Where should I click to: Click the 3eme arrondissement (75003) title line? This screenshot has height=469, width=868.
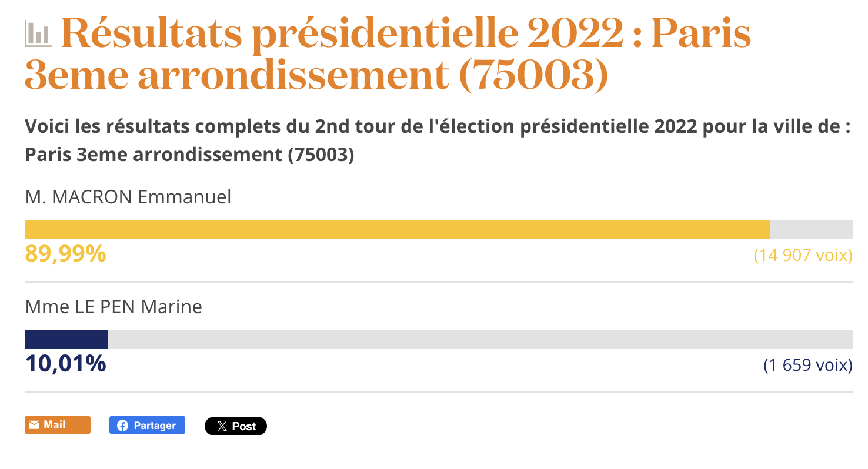click(x=316, y=76)
